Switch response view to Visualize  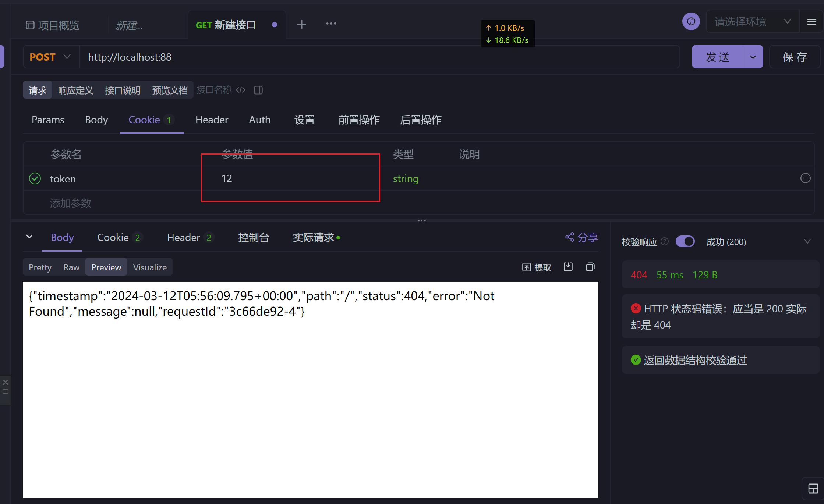(x=150, y=267)
